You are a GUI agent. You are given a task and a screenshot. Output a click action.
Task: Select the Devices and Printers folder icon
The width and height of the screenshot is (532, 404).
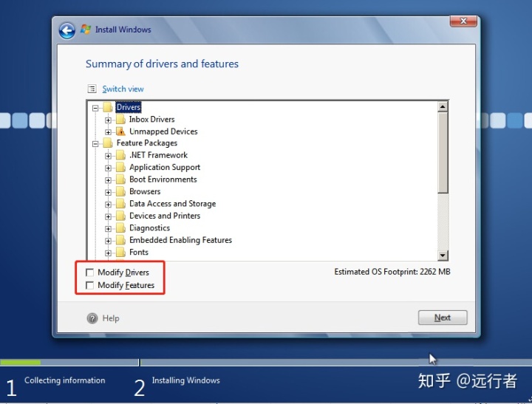click(120, 216)
